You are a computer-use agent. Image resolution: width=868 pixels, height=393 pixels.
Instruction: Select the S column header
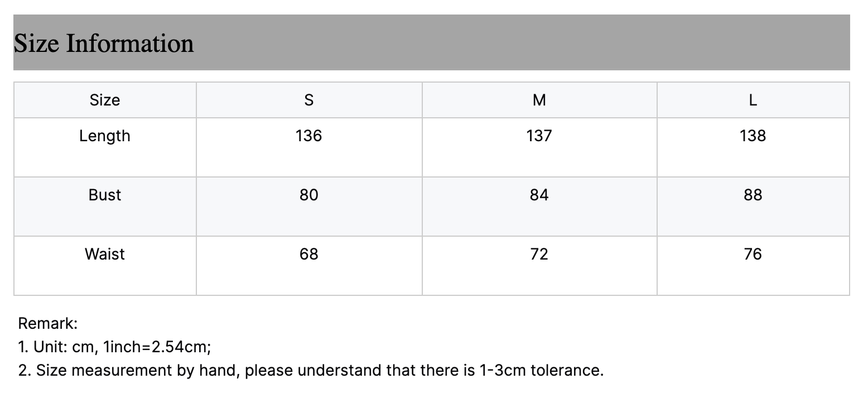309,100
